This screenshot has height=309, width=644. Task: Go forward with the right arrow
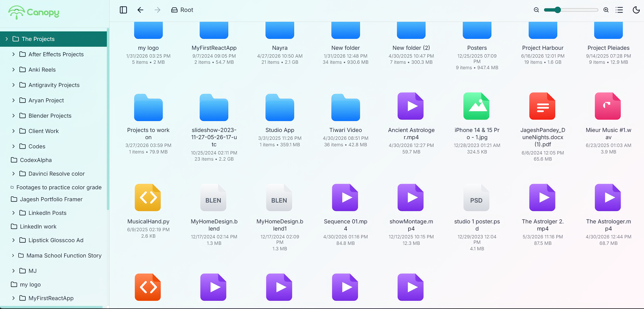pos(158,10)
